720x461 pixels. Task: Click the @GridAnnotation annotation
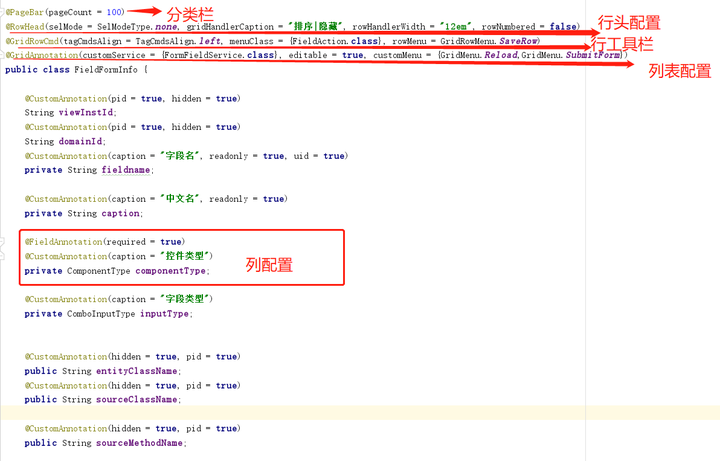click(42, 55)
